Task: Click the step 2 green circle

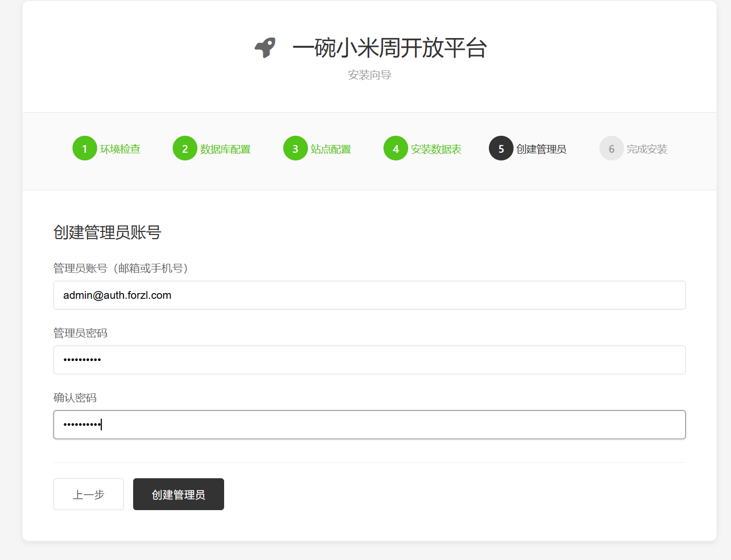Action: coord(185,149)
